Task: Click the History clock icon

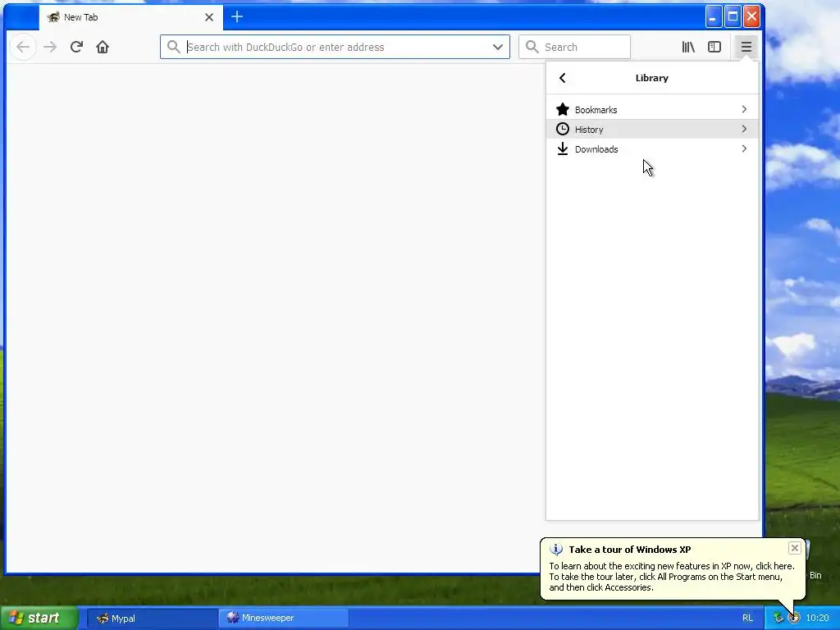Action: click(x=563, y=129)
